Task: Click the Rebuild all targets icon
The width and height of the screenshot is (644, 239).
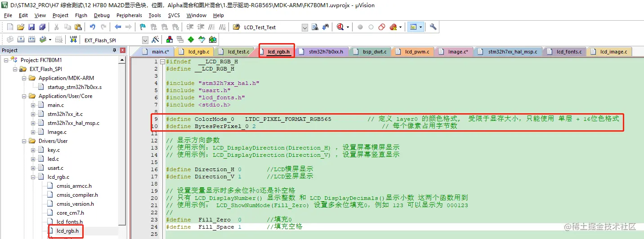Action: coord(31,40)
